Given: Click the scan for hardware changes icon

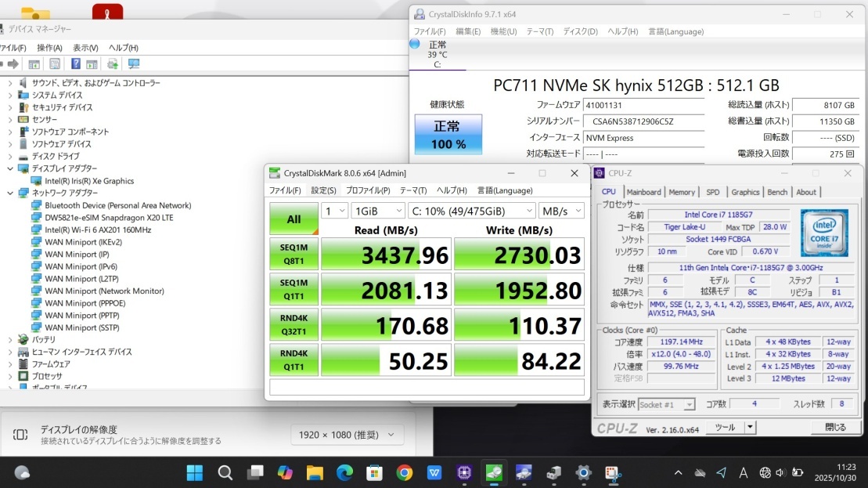Looking at the screenshot, I should (134, 64).
